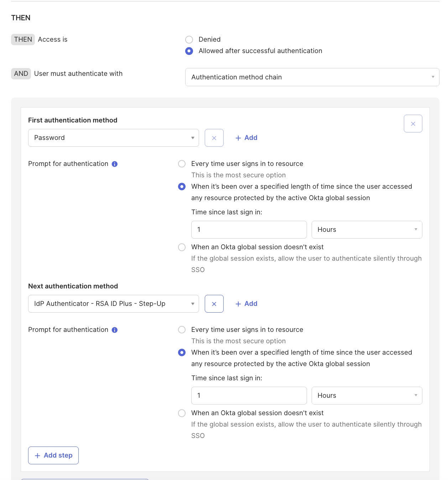448x480 pixels.
Task: Open the Hours unit dropdown for the Password method
Action: click(x=367, y=230)
